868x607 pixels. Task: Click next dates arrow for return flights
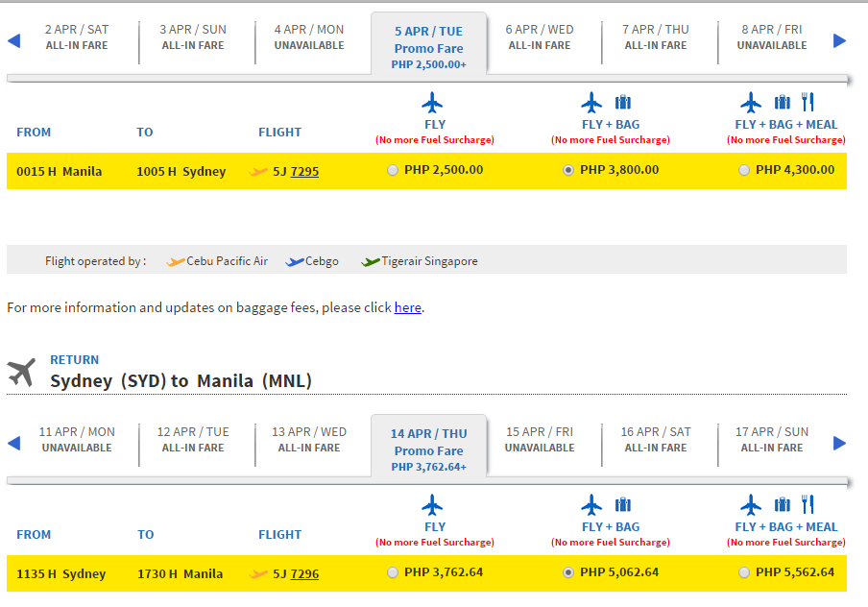(x=839, y=443)
